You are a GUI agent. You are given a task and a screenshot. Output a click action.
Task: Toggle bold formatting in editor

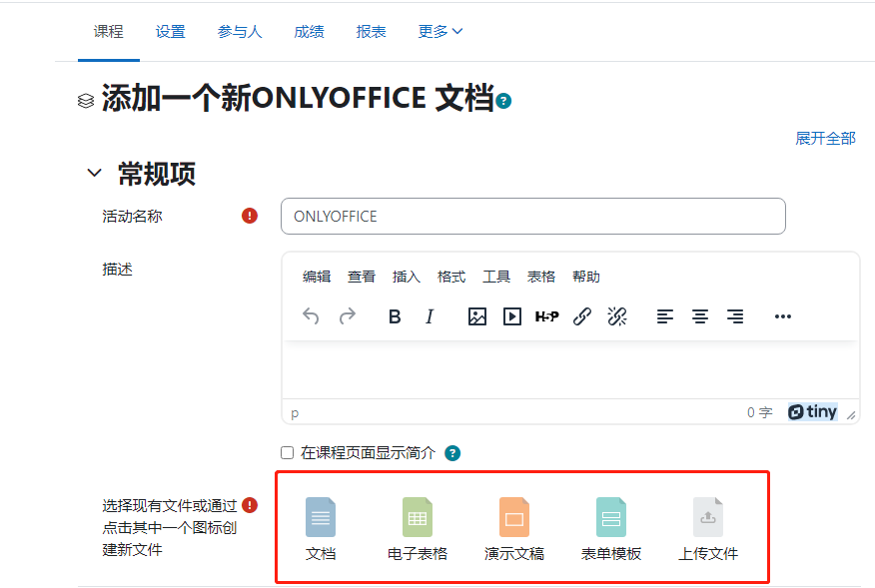395,316
